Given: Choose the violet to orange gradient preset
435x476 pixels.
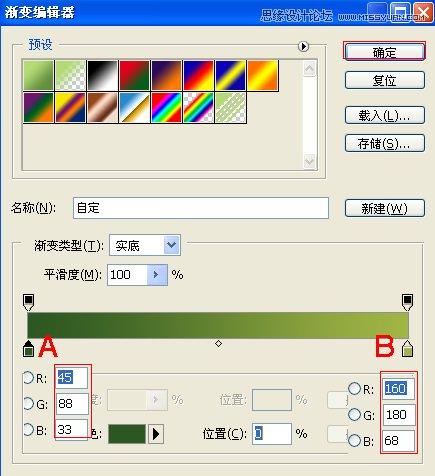Looking at the screenshot, I should (167, 75).
